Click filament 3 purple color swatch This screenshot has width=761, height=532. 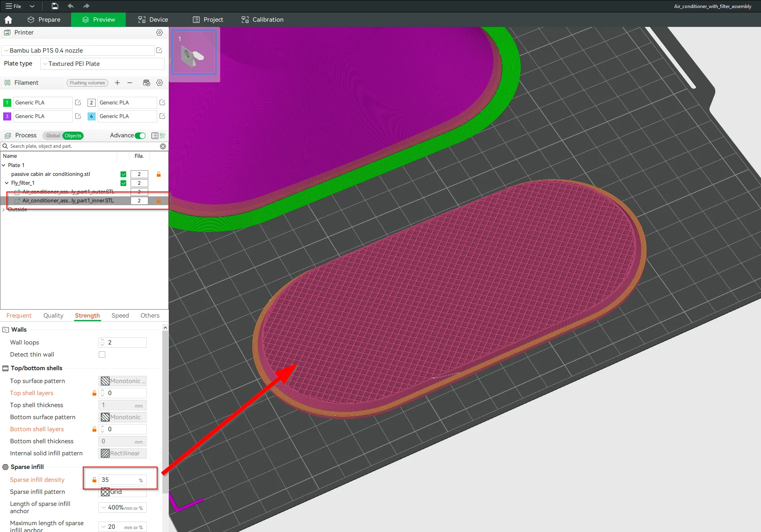[7, 116]
